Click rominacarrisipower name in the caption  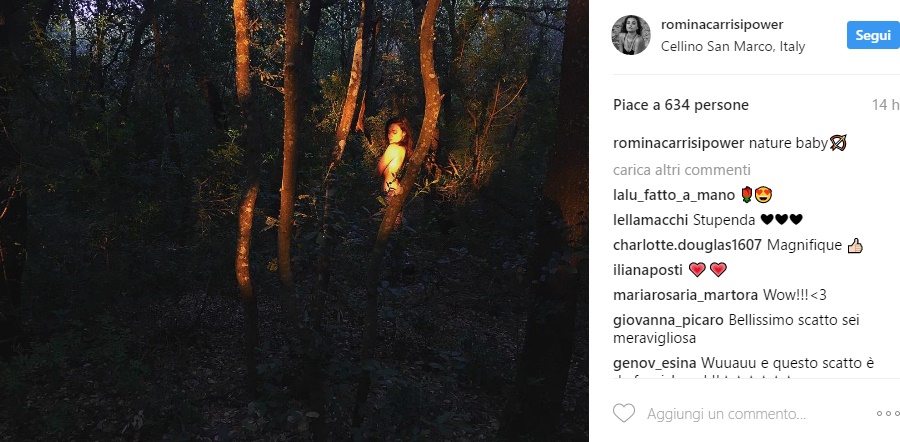[677, 143]
